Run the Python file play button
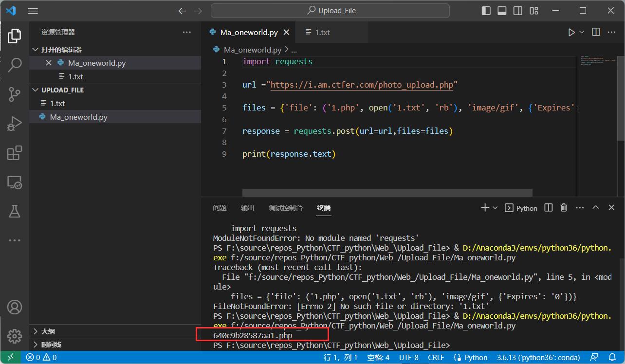 click(x=571, y=32)
